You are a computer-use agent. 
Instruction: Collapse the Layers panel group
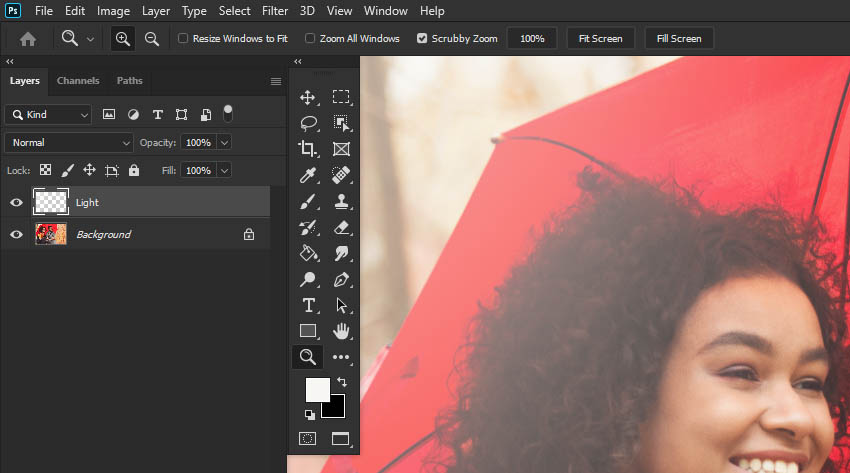10,61
